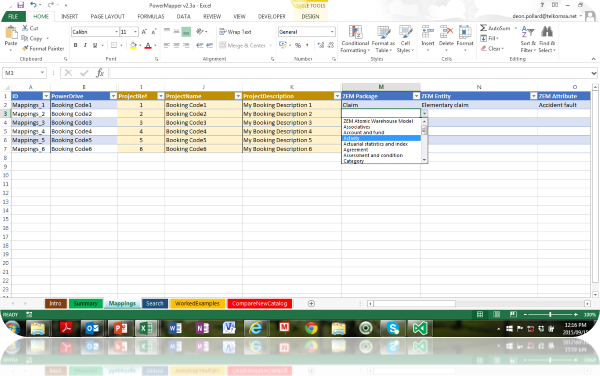The height and width of the screenshot is (376, 600).
Task: Choose Account and fund in dropdown list
Action: pos(382,132)
